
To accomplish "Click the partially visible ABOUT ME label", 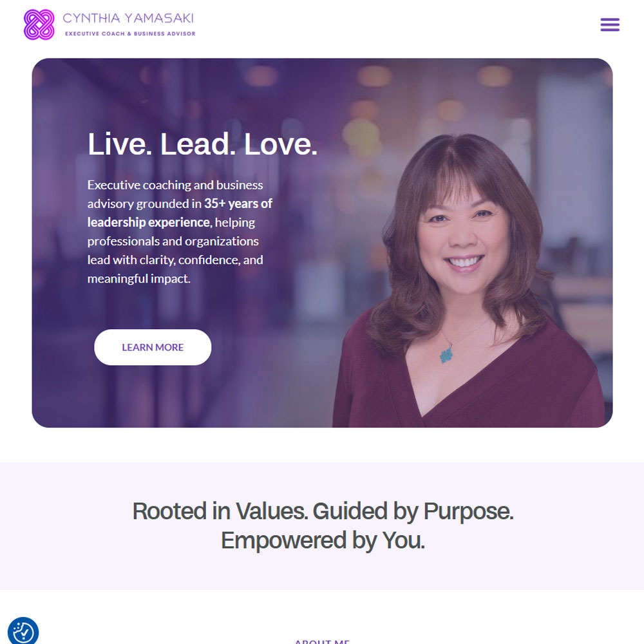I will [322, 641].
